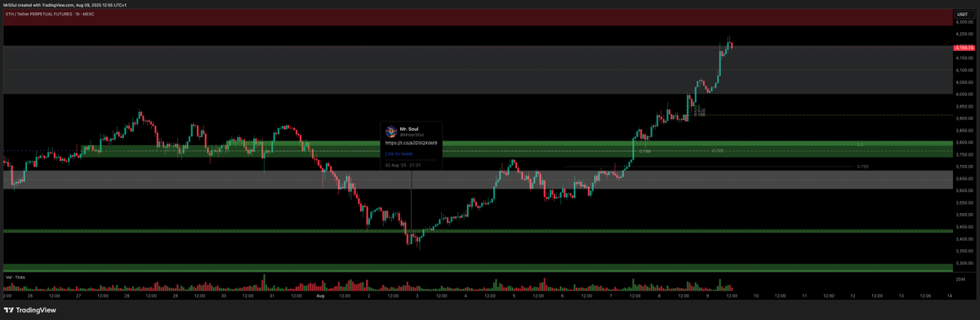Screen dimensions: 980x320
Task: Click the Mr. Soul avatar in the tweet card
Action: tap(390, 131)
